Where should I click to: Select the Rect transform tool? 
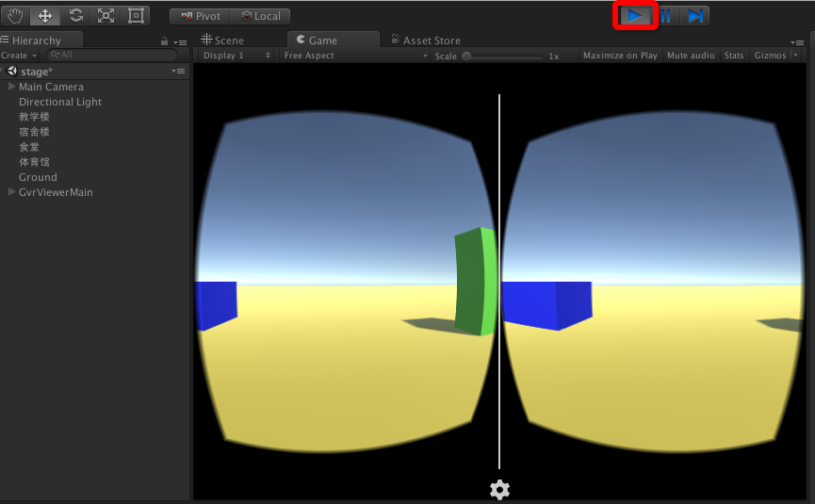click(x=136, y=16)
